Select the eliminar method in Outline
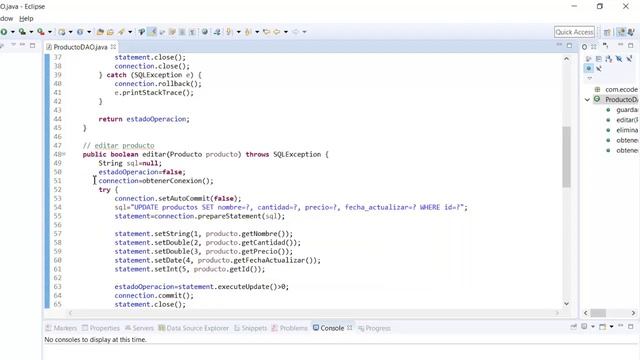The width and height of the screenshot is (640, 360). tap(627, 130)
